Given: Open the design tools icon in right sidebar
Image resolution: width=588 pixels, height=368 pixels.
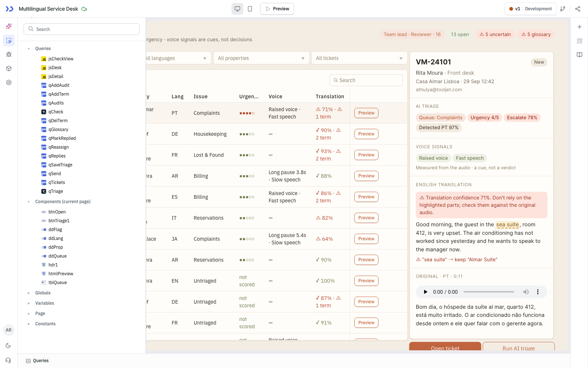Looking at the screenshot, I should 580,41.
